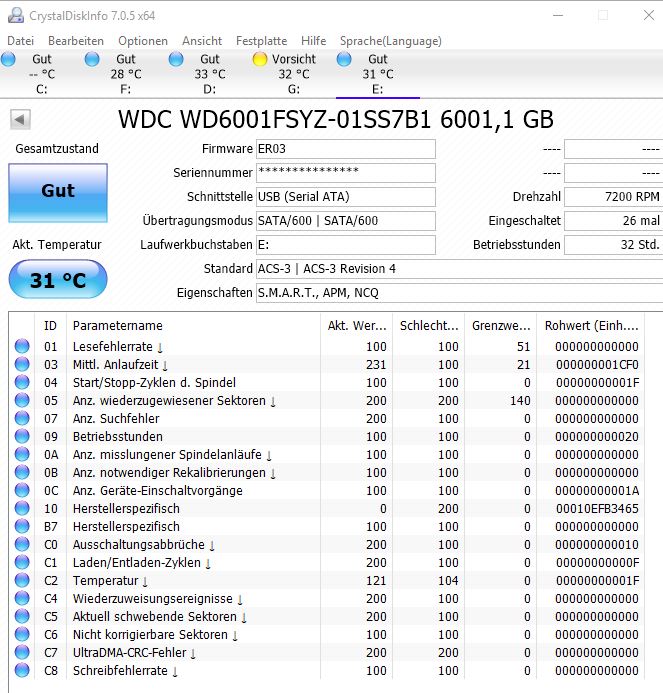The height and width of the screenshot is (693, 663).
Task: Select Grenzwert 140 in row 05
Action: [x=520, y=401]
